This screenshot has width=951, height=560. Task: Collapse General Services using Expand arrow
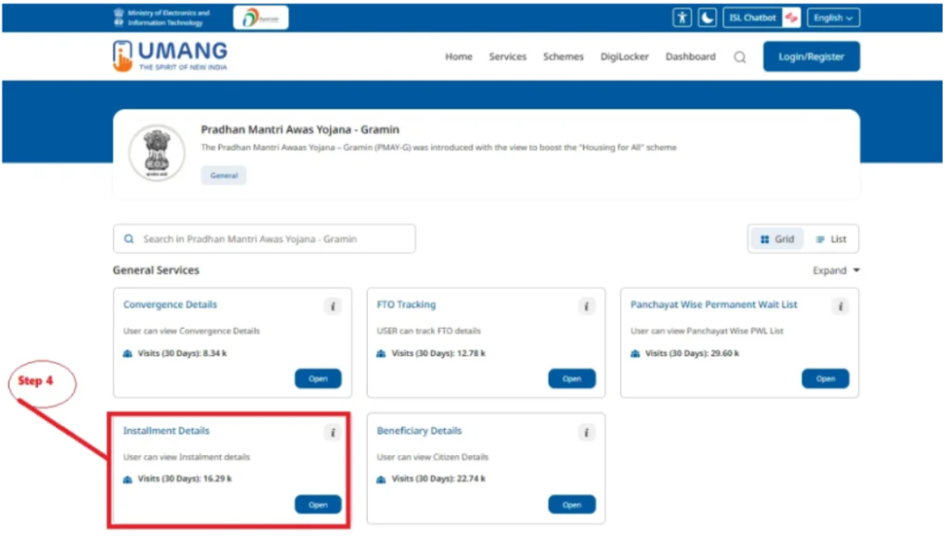(836, 271)
